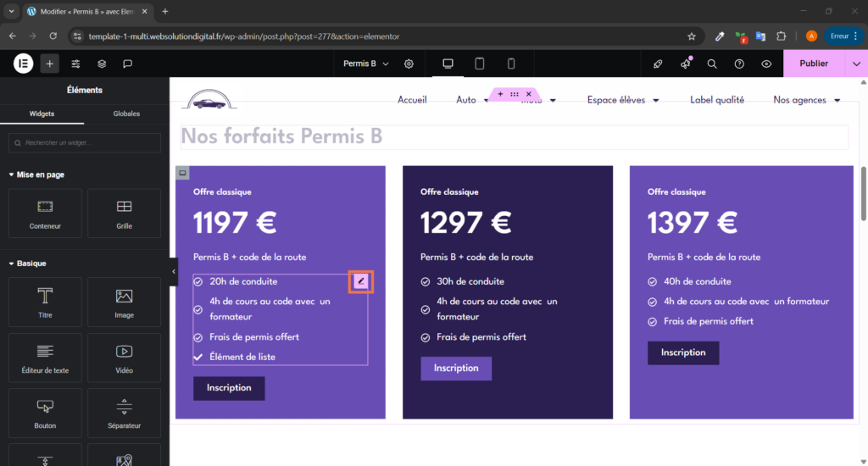Click Inscription button in the 1297 € card
Screen dimensions: 868x466
click(x=456, y=369)
